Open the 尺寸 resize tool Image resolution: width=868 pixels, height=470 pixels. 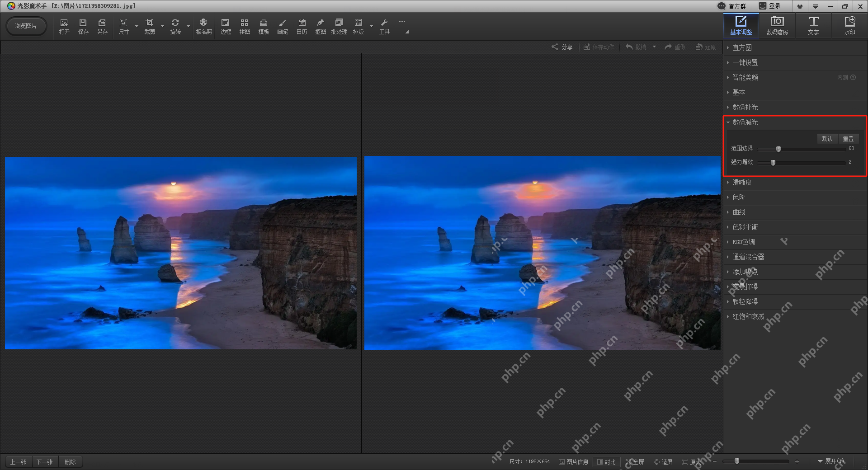coord(124,27)
